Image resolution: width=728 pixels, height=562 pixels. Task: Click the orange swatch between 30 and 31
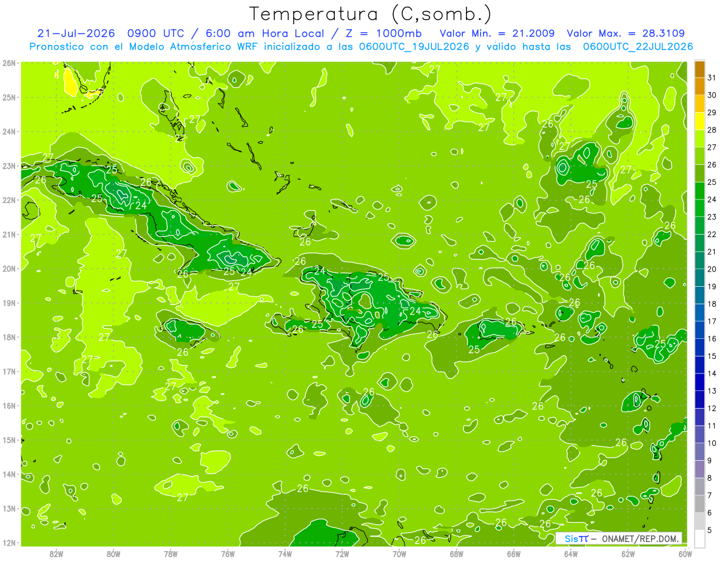[x=699, y=86]
